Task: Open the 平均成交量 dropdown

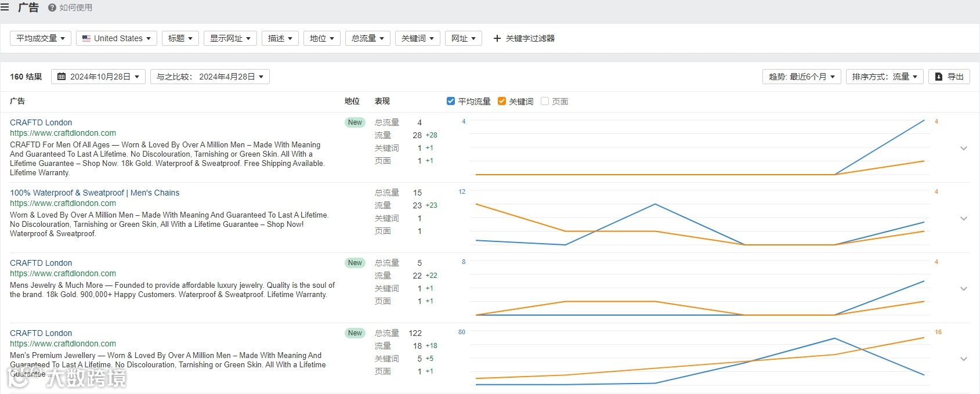Action: pyautogui.click(x=41, y=38)
